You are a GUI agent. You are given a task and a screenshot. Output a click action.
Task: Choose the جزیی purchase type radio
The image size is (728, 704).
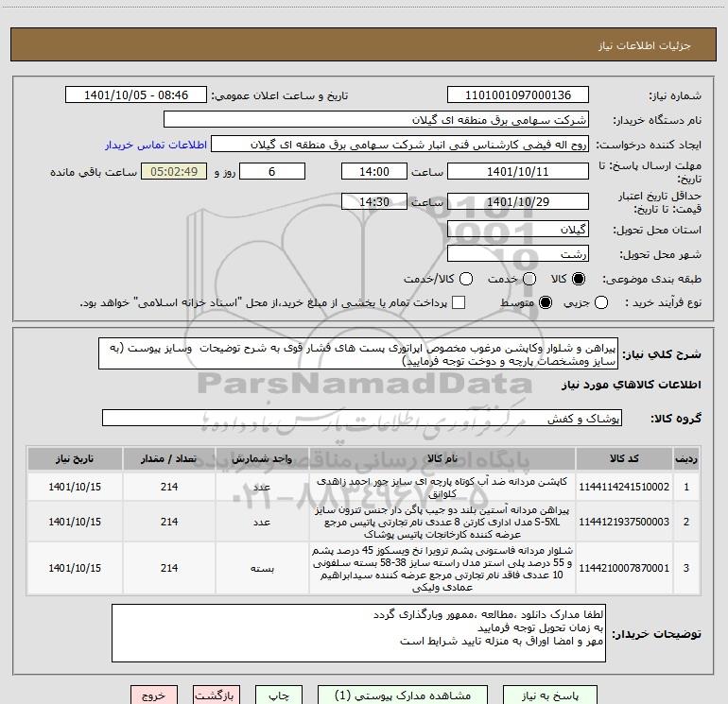coord(600,302)
